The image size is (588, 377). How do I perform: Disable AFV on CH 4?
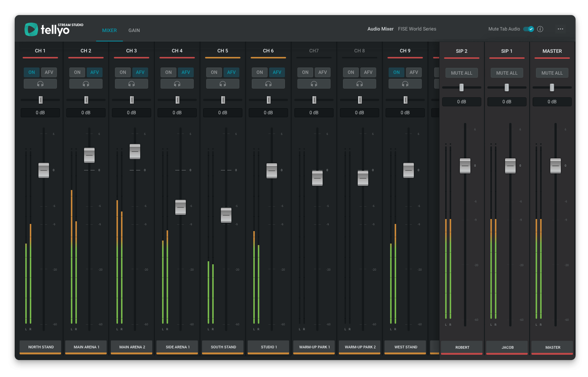[186, 72]
